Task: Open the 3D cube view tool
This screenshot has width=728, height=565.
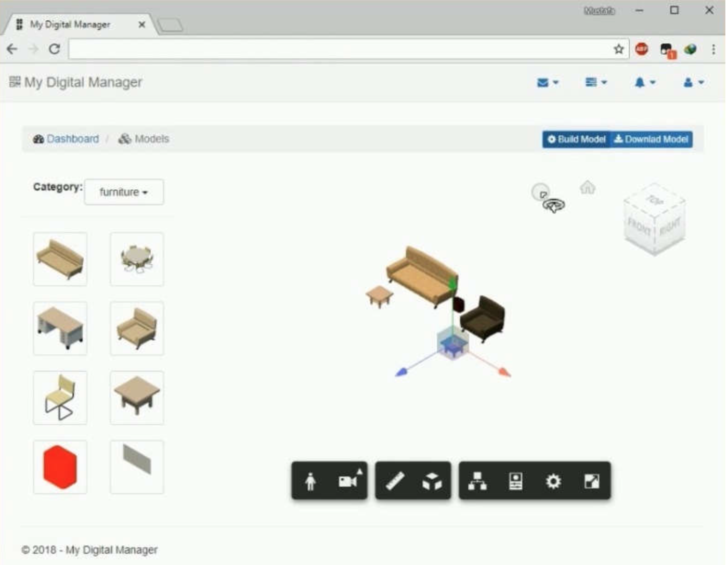Action: 431,481
